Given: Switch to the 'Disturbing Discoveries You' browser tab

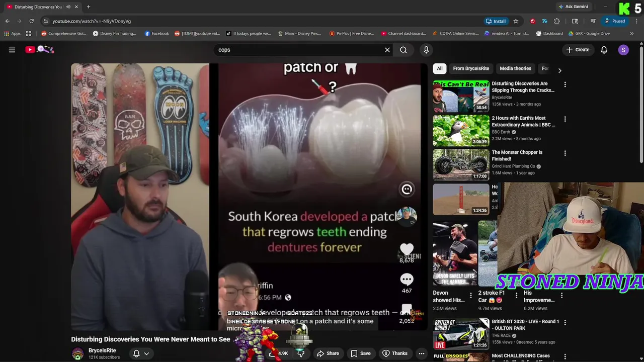Looking at the screenshot, I should pyautogui.click(x=39, y=7).
